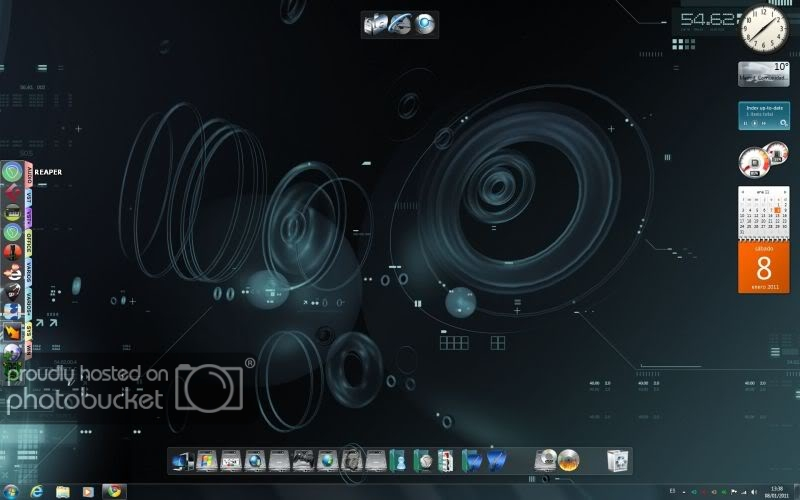Launch the golden disc burner icon in dock
Image resolution: width=800 pixels, height=500 pixels.
pyautogui.click(x=568, y=460)
